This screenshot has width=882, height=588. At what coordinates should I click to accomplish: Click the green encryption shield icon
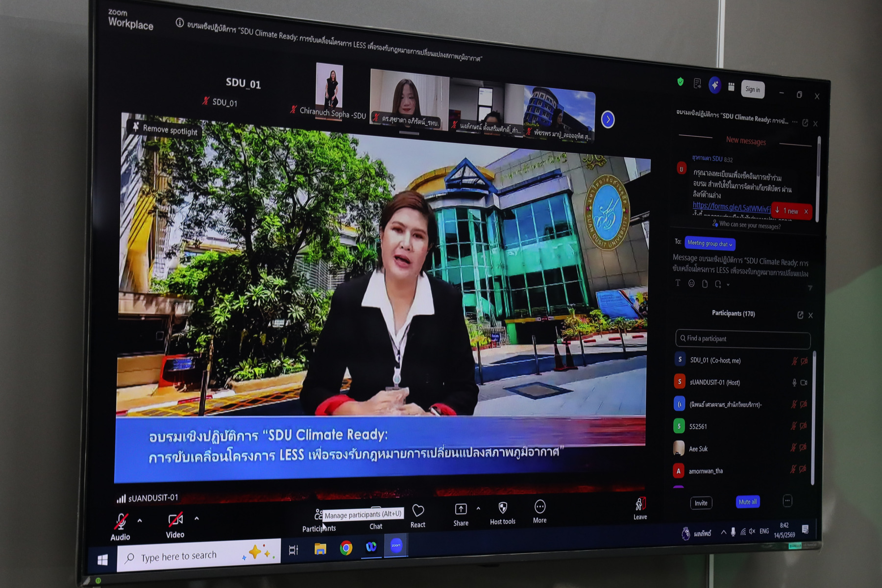coord(680,82)
